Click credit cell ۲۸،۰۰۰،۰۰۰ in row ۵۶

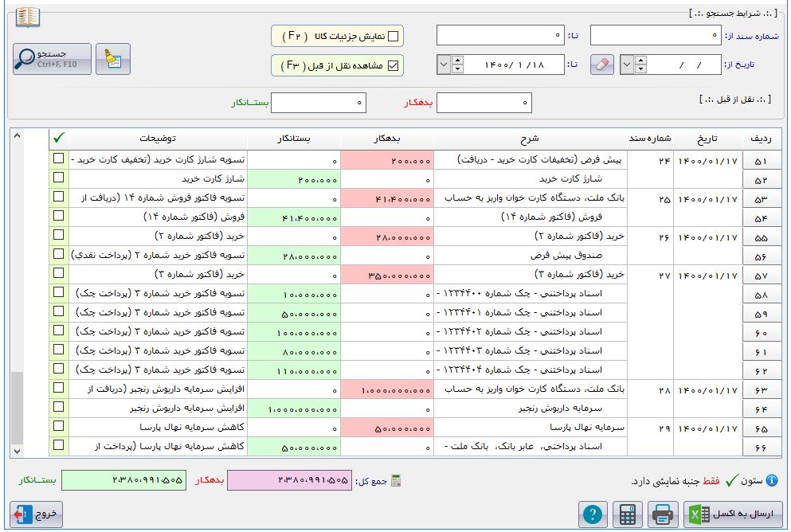pyautogui.click(x=294, y=256)
